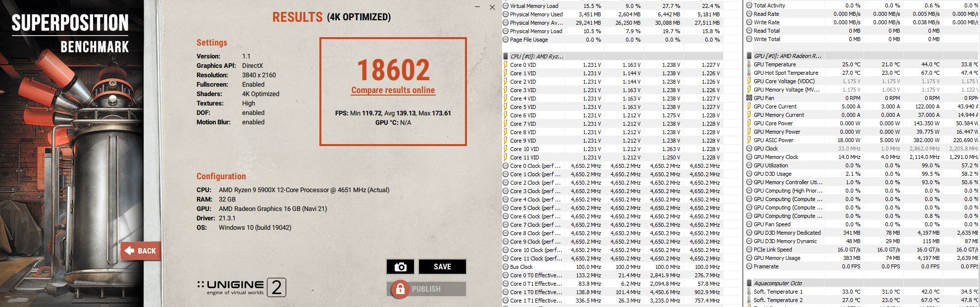Select the GPU D3D Memory Dedicated row

coord(862,233)
